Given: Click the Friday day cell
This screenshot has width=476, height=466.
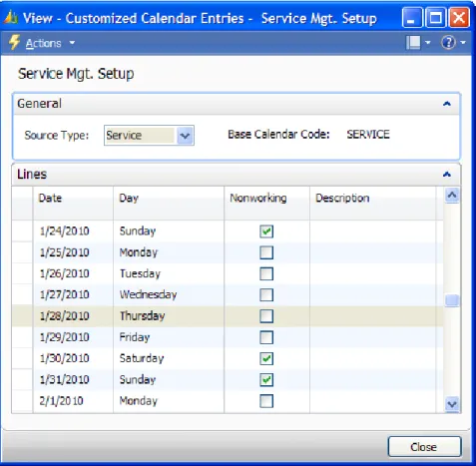Looking at the screenshot, I should (x=169, y=337).
